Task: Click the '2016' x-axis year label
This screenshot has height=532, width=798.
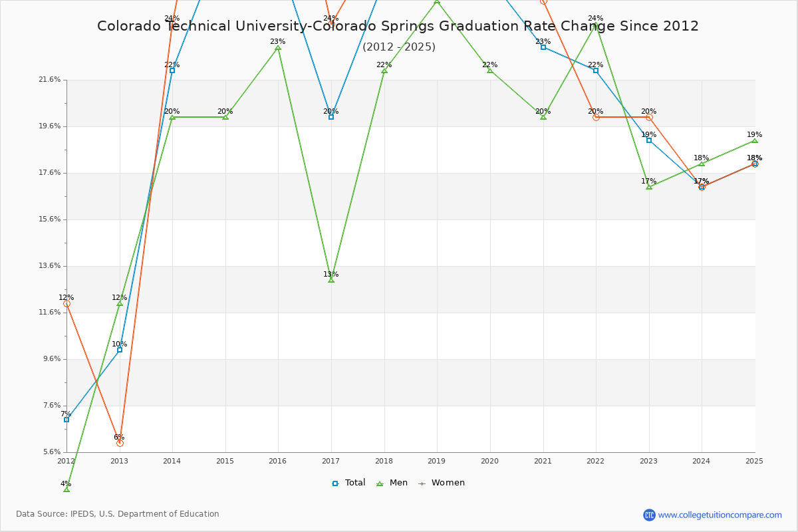Action: [x=278, y=461]
